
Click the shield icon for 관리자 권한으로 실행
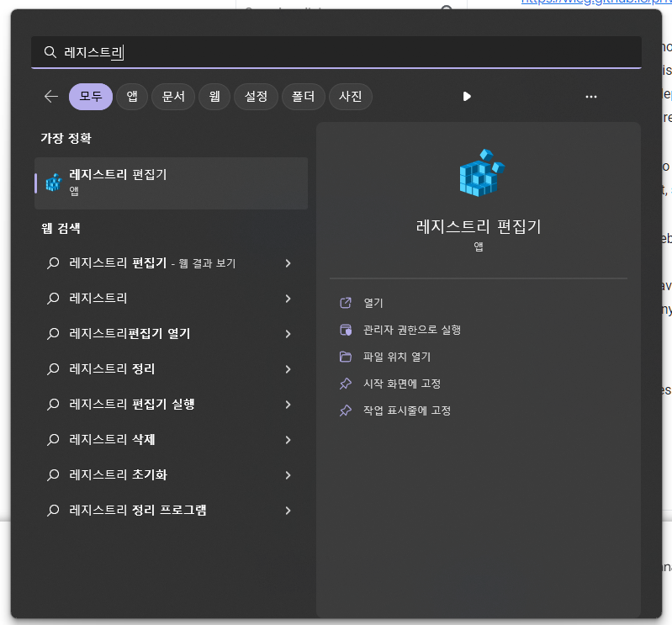346,330
